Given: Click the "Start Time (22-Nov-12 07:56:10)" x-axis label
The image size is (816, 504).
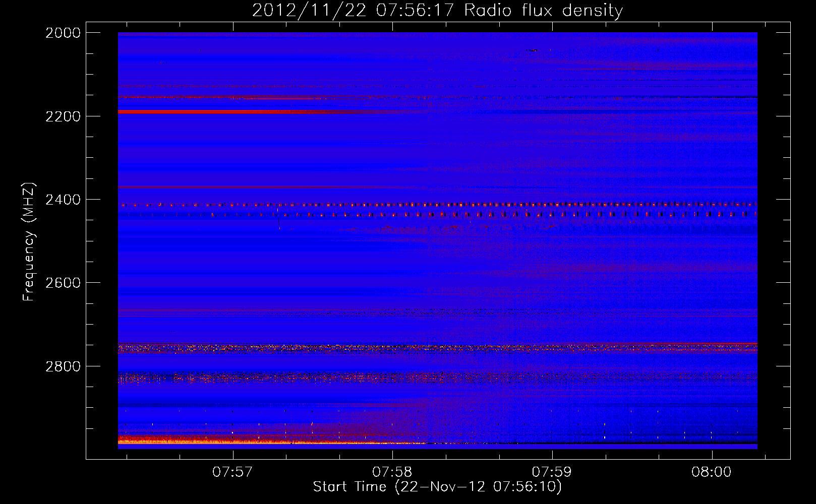Looking at the screenshot, I should point(437,487).
